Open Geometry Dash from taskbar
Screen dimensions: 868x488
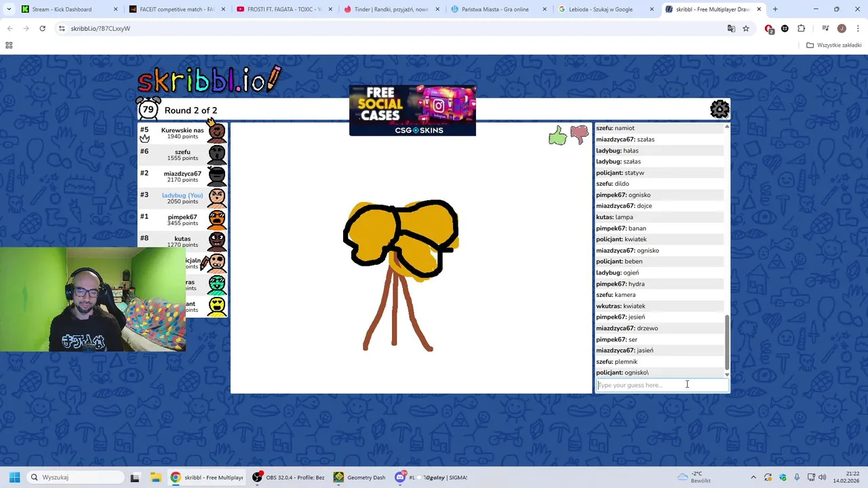tap(359, 477)
